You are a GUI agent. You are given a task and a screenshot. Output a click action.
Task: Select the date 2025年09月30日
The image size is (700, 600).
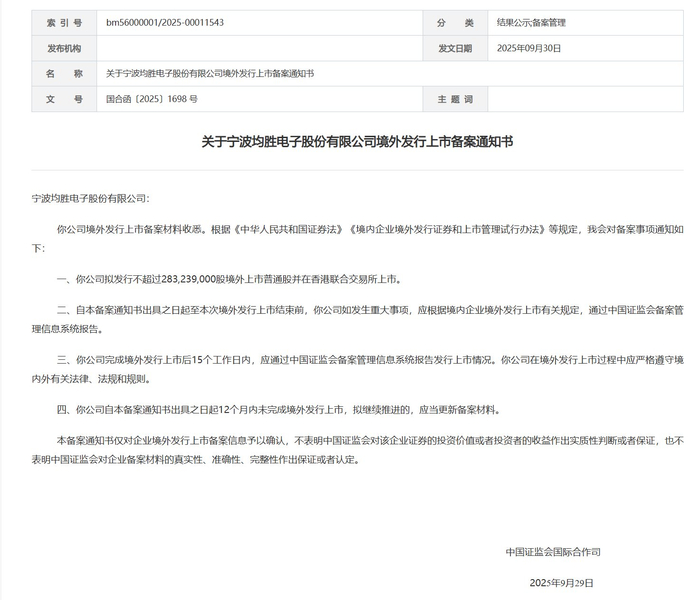tap(529, 48)
